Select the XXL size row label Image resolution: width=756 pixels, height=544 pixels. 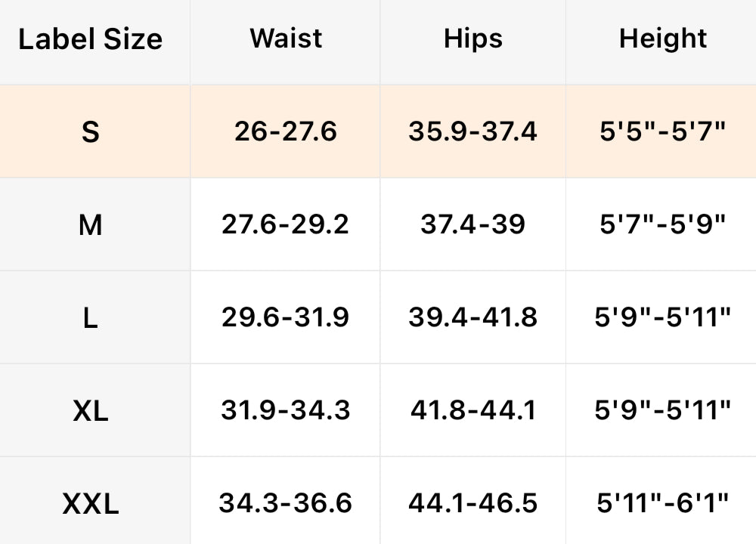[x=90, y=503]
